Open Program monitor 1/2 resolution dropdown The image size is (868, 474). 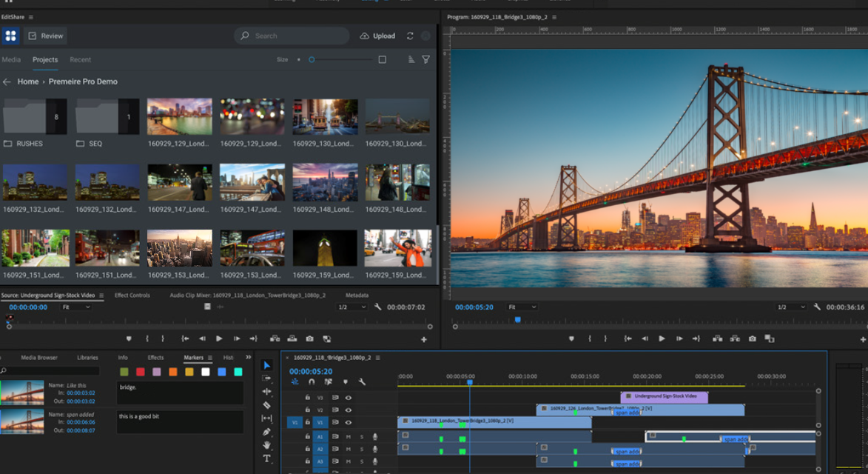tap(790, 307)
